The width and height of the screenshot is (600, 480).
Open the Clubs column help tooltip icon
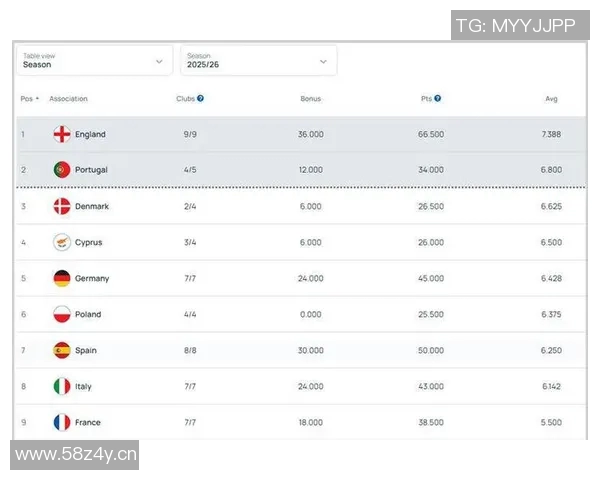(x=201, y=99)
